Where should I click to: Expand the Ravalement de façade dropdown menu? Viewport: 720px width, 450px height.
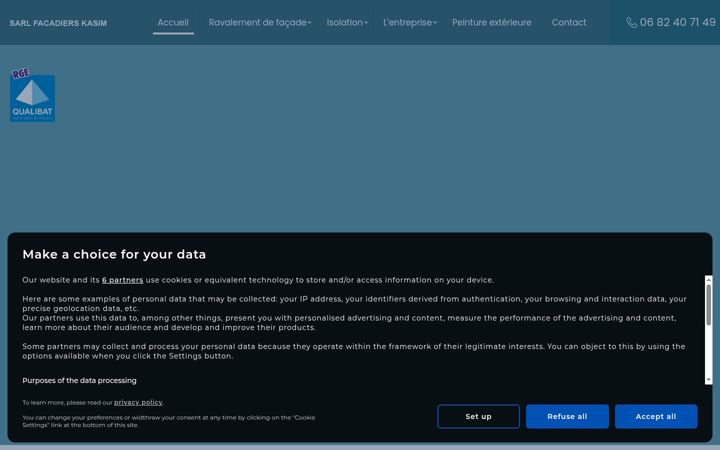[260, 22]
